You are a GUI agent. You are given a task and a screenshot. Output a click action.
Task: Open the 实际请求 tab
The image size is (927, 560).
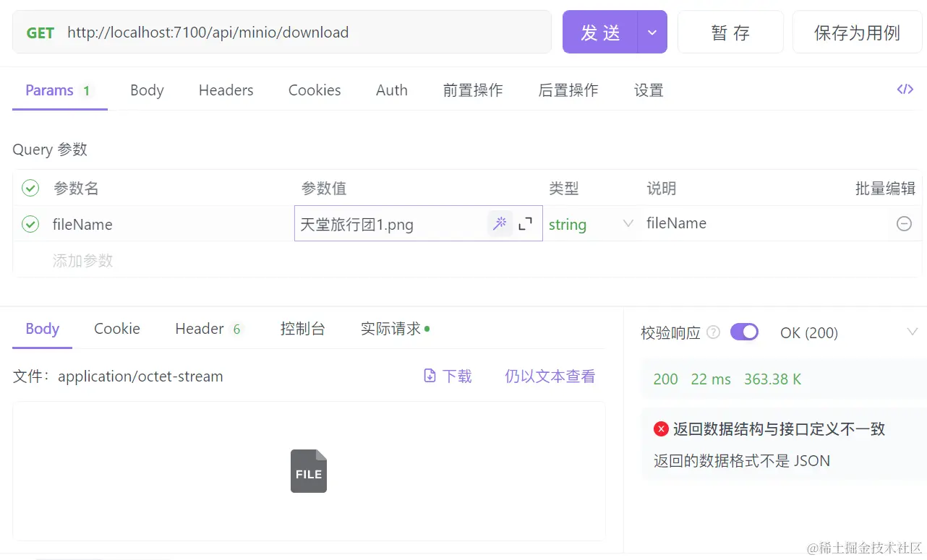(x=395, y=329)
